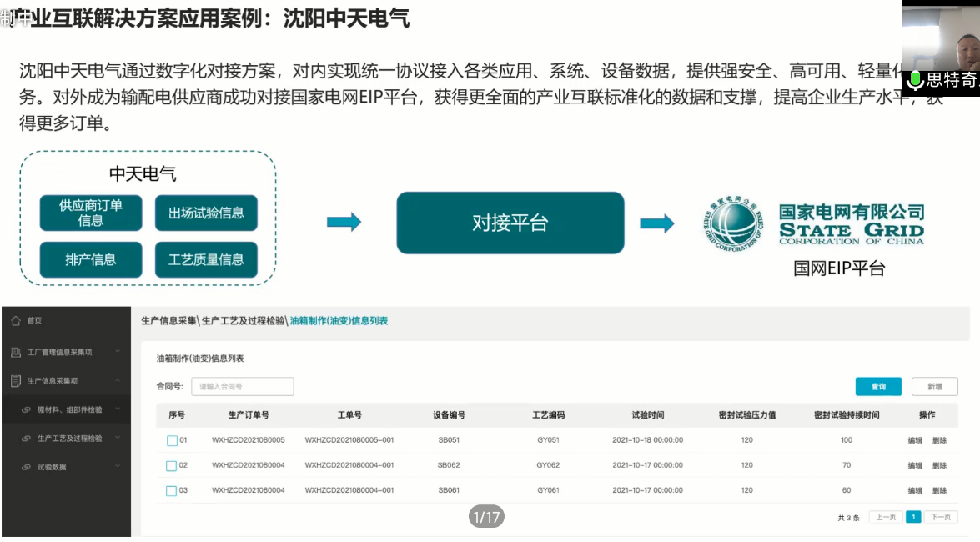Click the green microphone icon on video thumbnail
The image size is (980, 542).
[x=915, y=80]
